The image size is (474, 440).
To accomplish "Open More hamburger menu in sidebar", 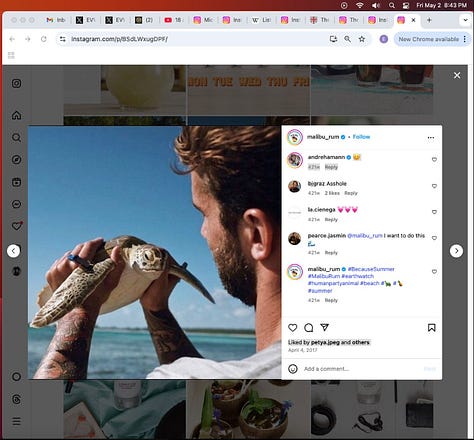I will (16, 421).
